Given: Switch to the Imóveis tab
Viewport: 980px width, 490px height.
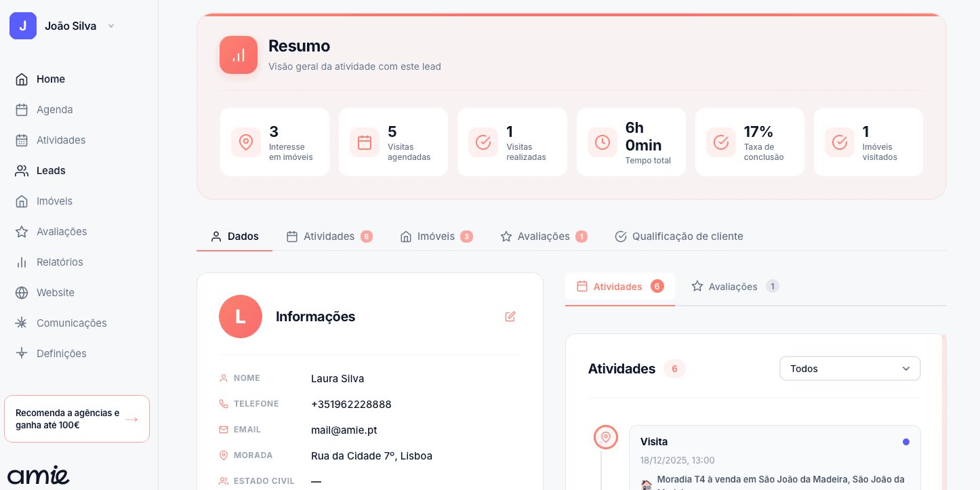Looking at the screenshot, I should [436, 237].
